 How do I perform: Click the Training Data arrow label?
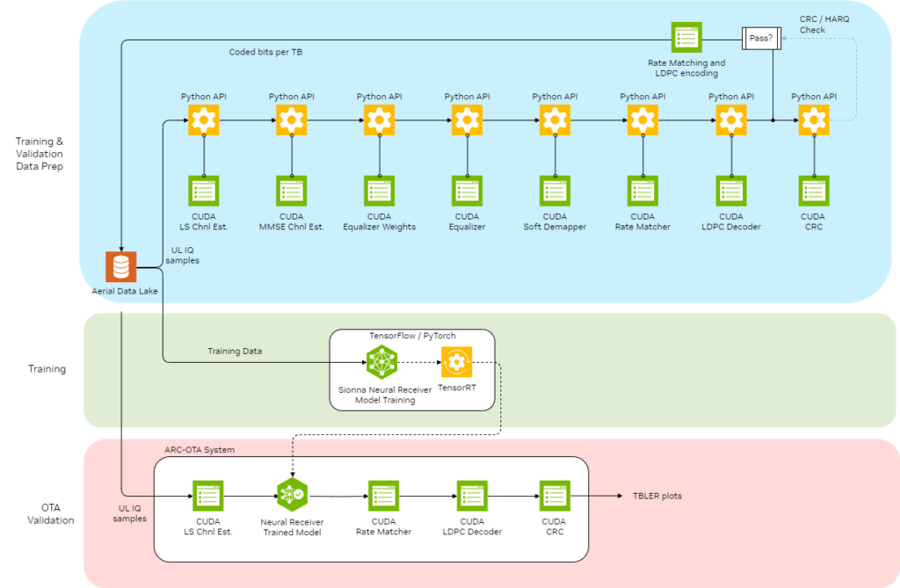[234, 351]
